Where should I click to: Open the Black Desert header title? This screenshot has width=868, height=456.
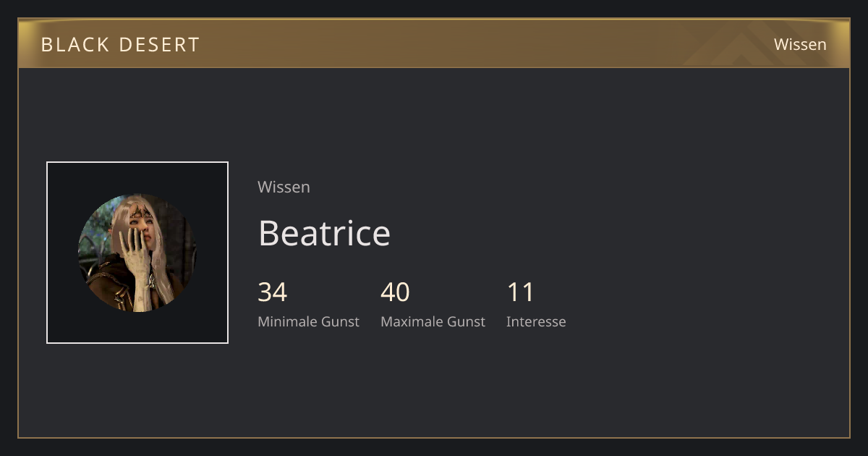pyautogui.click(x=120, y=44)
